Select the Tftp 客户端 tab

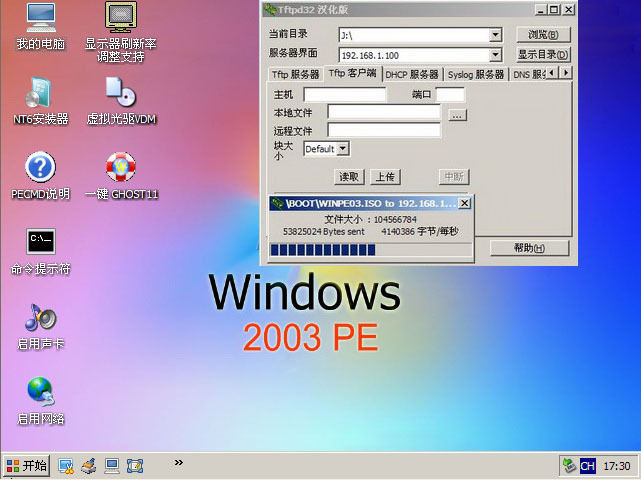point(352,73)
